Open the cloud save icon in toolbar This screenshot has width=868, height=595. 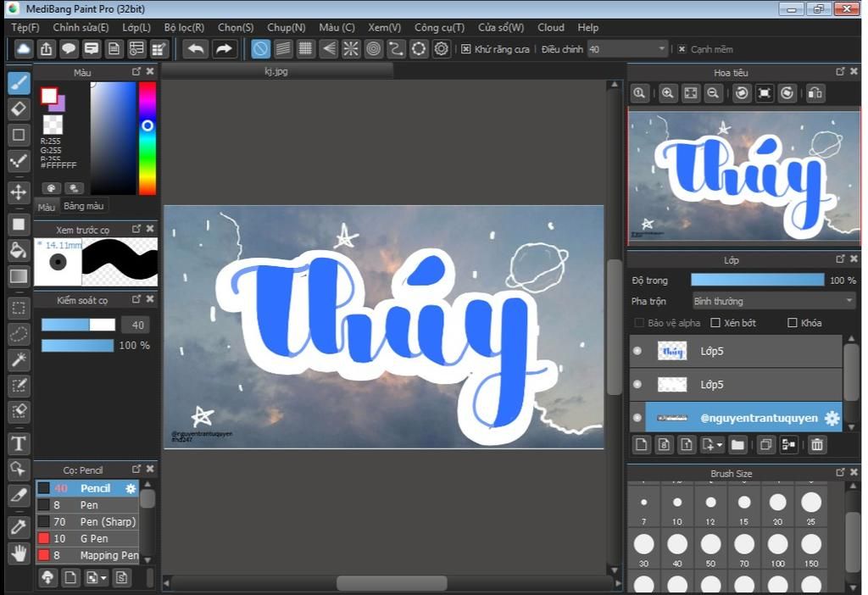click(23, 49)
